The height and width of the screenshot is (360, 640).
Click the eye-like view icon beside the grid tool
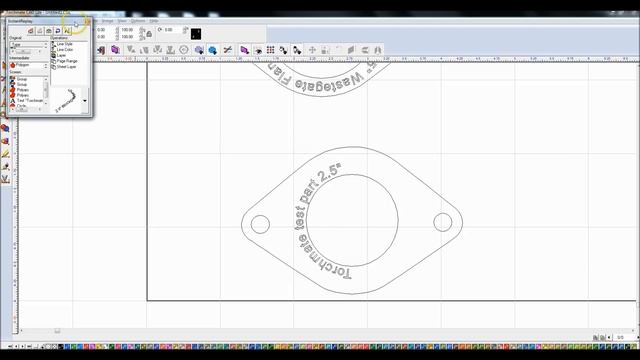tap(258, 50)
